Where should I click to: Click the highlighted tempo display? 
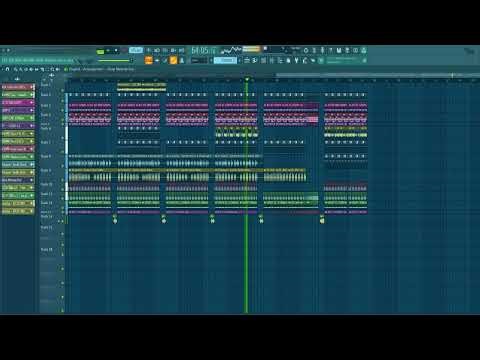[136, 50]
